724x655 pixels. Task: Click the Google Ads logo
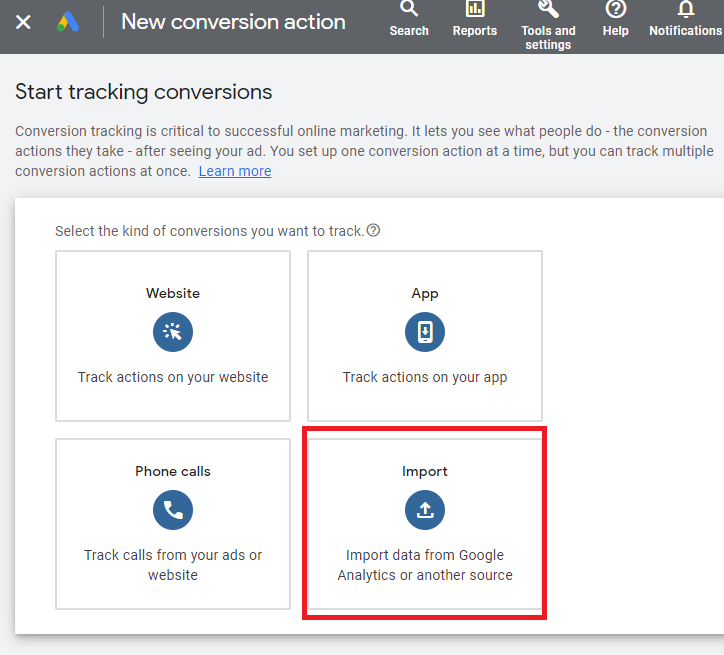[68, 22]
